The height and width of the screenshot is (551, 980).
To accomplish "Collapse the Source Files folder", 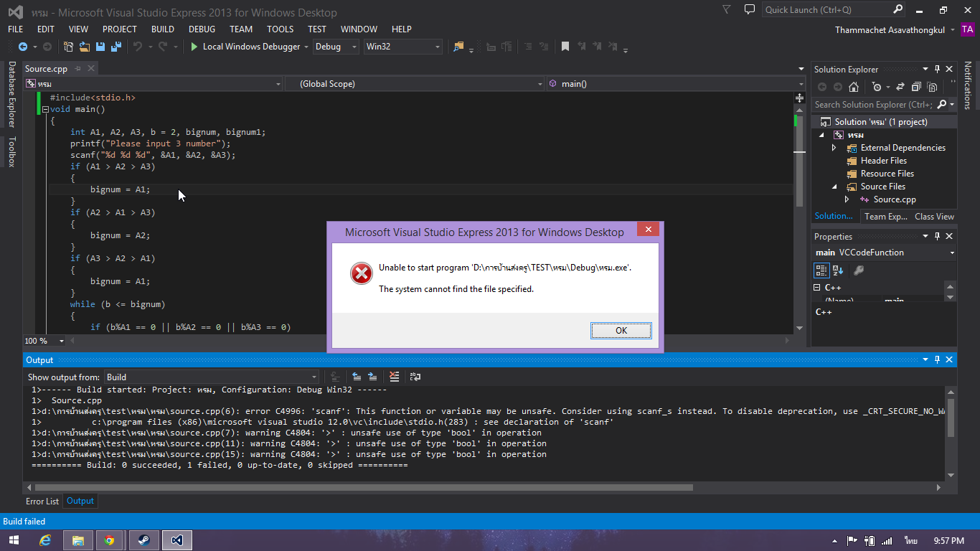I will 834,187.
